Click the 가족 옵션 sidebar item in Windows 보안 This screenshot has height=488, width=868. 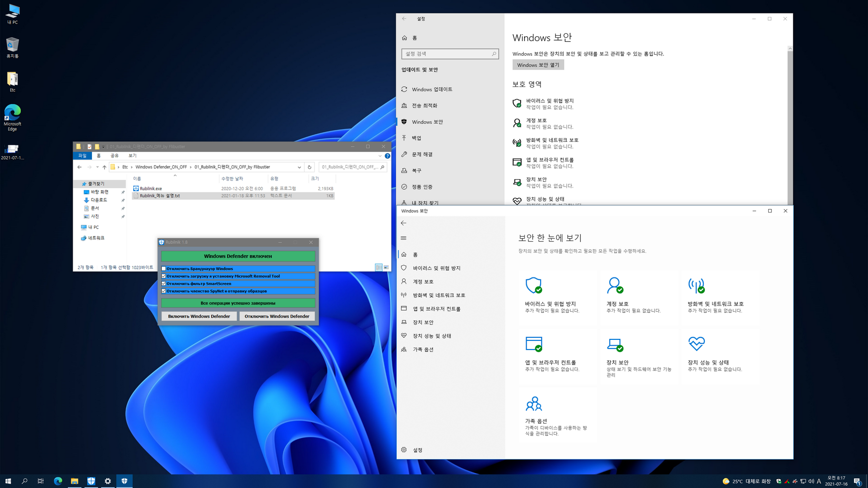pyautogui.click(x=450, y=349)
